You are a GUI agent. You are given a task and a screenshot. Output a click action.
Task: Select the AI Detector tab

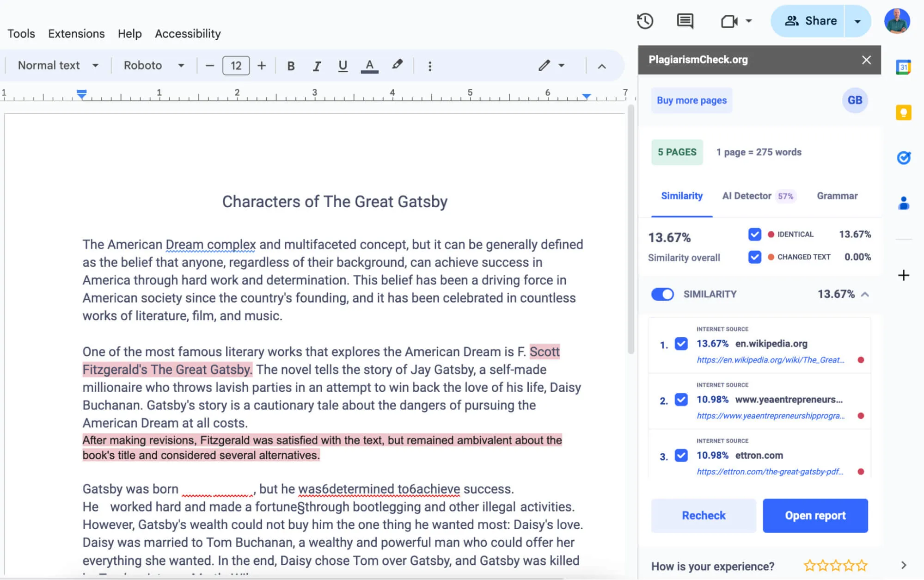[747, 196]
